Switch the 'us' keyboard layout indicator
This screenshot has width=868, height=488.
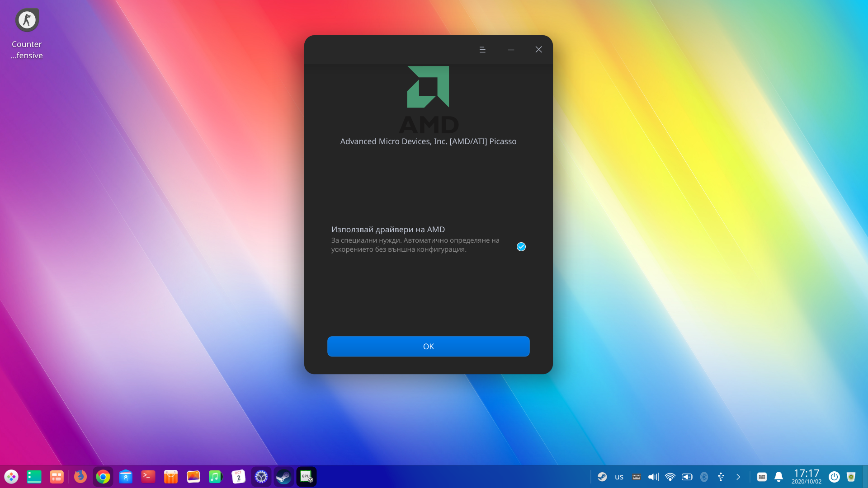pos(619,477)
